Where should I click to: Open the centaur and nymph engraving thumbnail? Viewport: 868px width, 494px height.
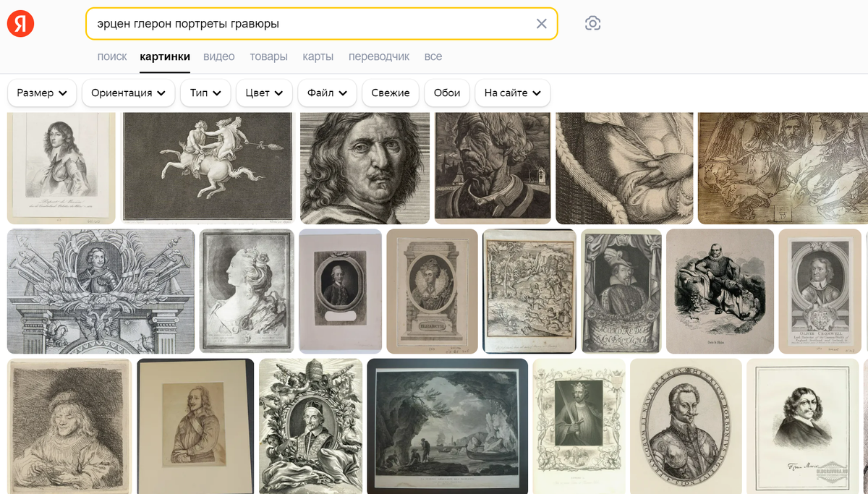pos(208,168)
